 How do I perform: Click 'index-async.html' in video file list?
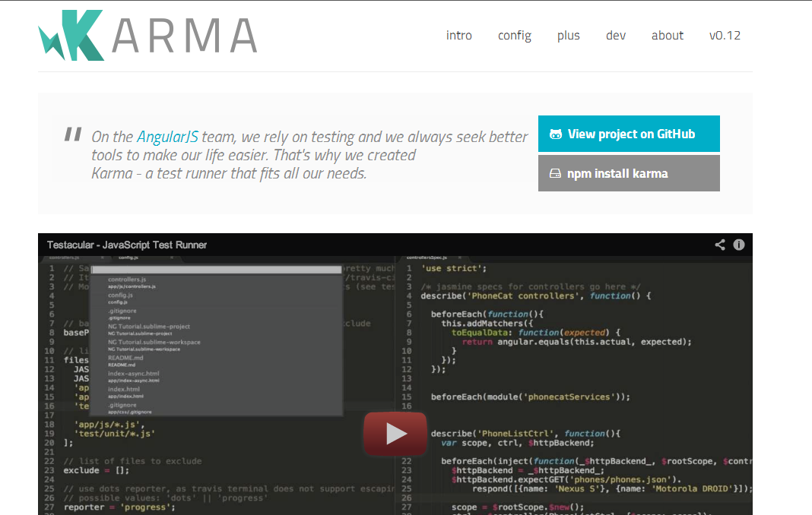pyautogui.click(x=134, y=373)
